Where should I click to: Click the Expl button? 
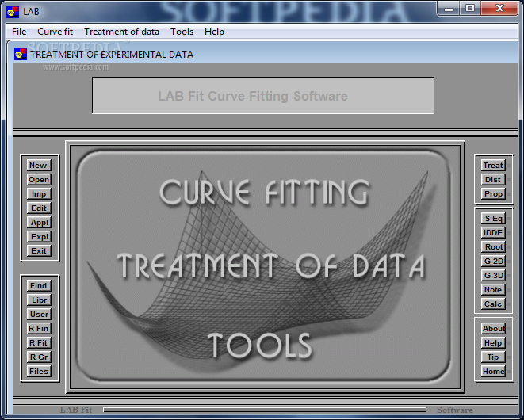click(39, 237)
